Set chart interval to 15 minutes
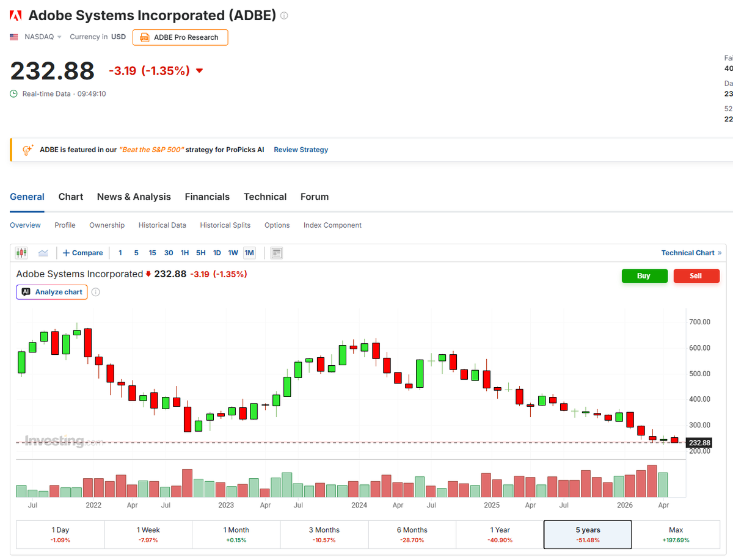Viewport: 733px width, 560px height. click(152, 253)
